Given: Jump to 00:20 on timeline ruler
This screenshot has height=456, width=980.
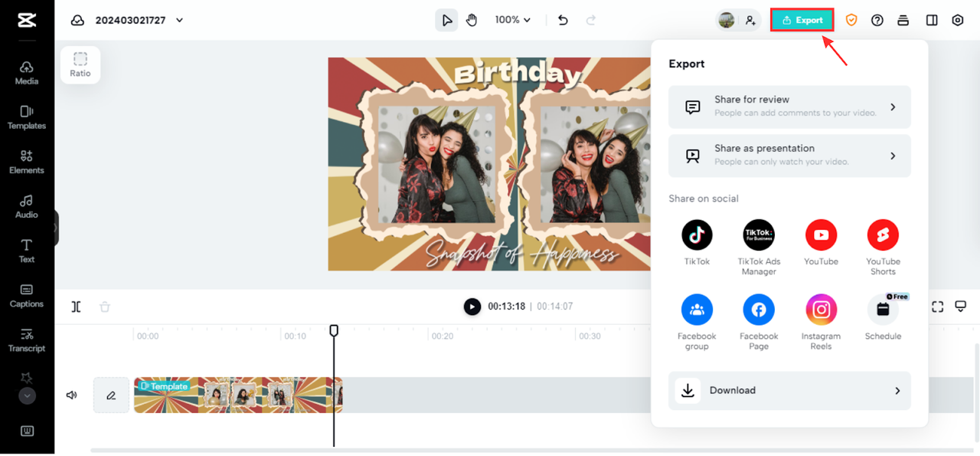Looking at the screenshot, I should (x=443, y=336).
